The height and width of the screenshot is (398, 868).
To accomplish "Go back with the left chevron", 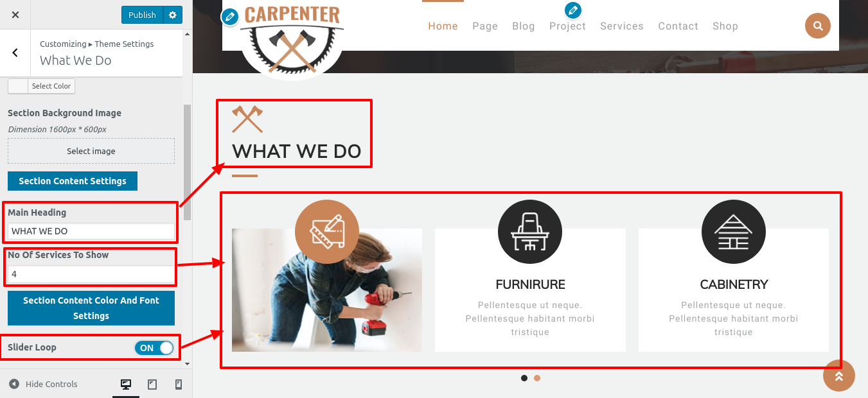I will tap(15, 53).
